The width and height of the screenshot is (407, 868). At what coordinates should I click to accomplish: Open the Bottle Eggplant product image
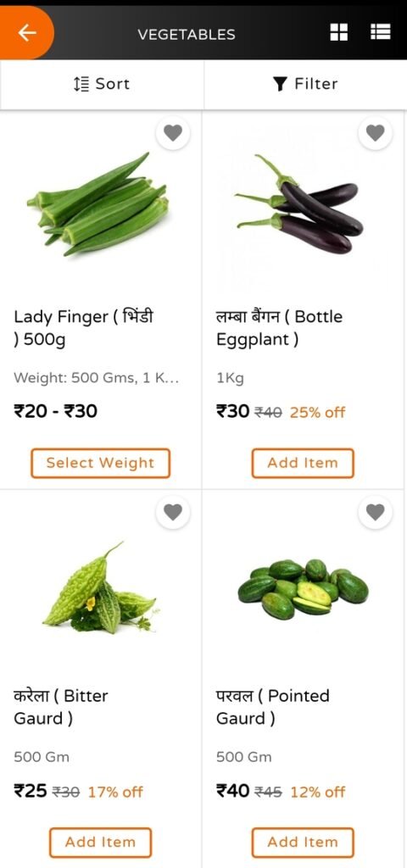(299, 203)
